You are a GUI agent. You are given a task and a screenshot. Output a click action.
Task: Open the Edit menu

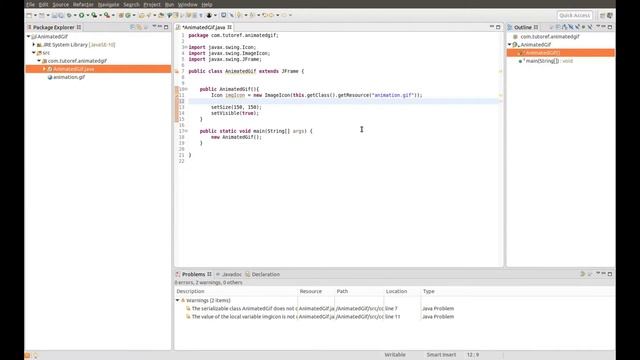tap(43, 4)
